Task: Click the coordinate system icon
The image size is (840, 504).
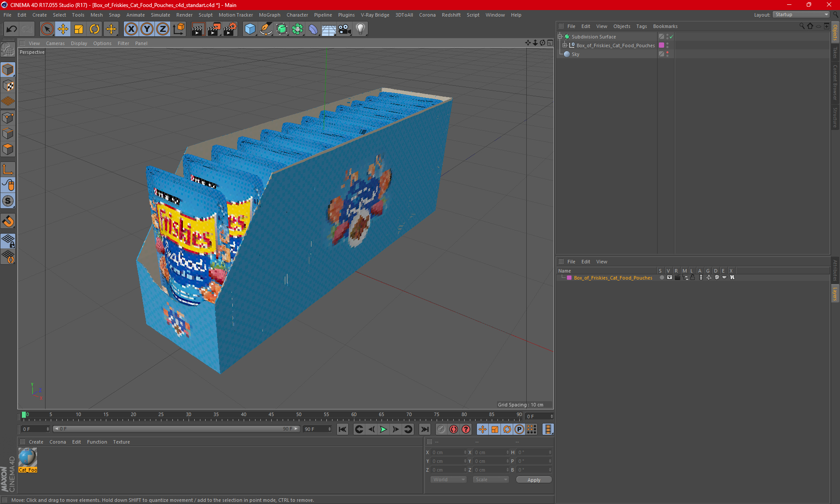Action: 178,29
